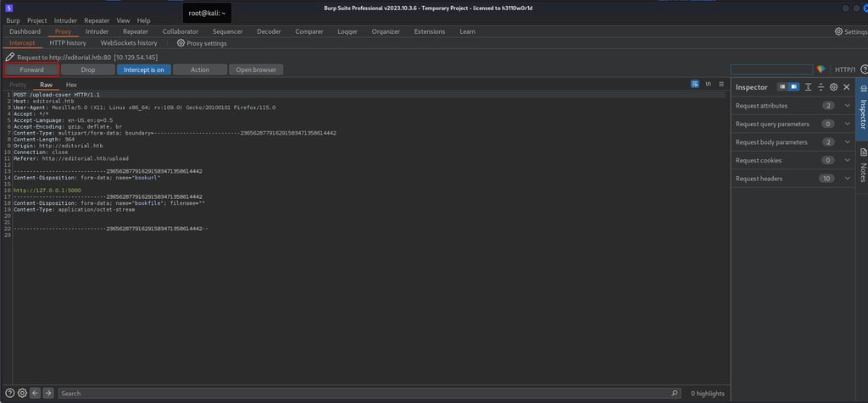Expand all Inspector sections icon
Image resolution: width=868 pixels, height=403 pixels.
click(808, 87)
